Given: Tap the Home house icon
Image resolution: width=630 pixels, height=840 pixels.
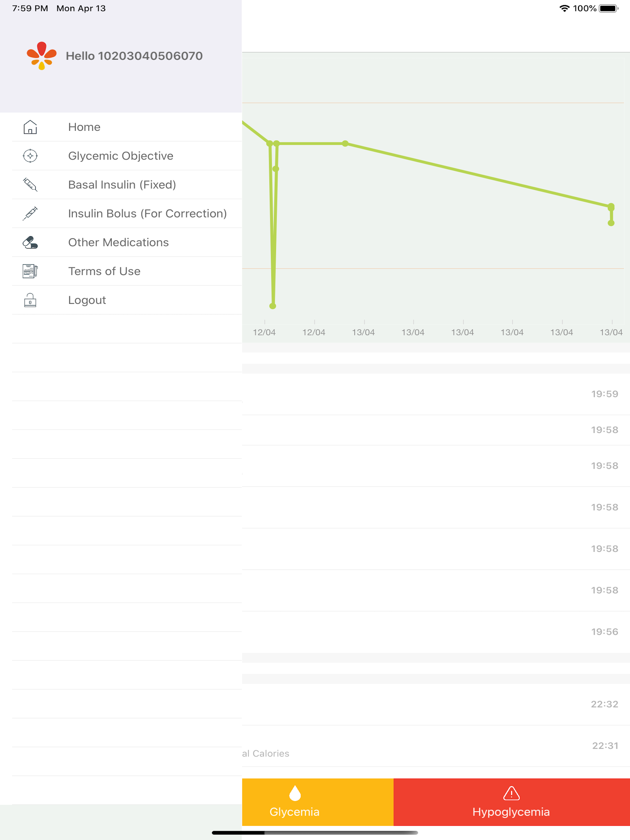Looking at the screenshot, I should [x=30, y=127].
